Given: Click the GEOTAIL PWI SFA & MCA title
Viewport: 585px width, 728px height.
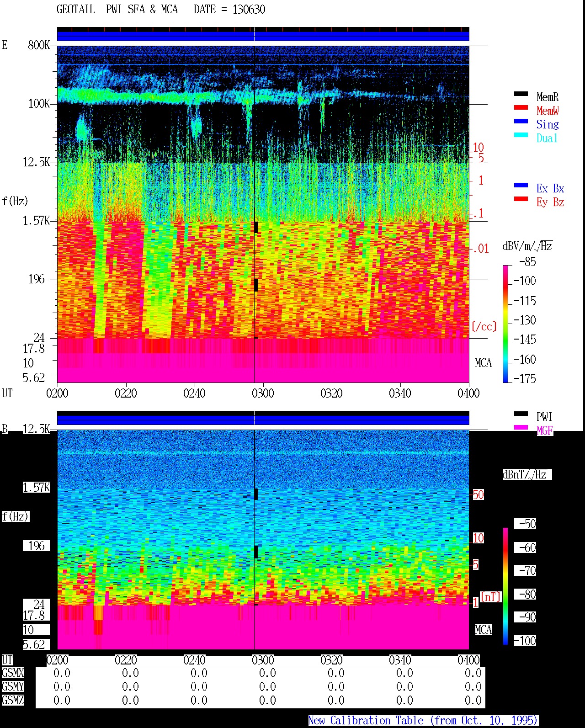Looking at the screenshot, I should pyautogui.click(x=161, y=10).
